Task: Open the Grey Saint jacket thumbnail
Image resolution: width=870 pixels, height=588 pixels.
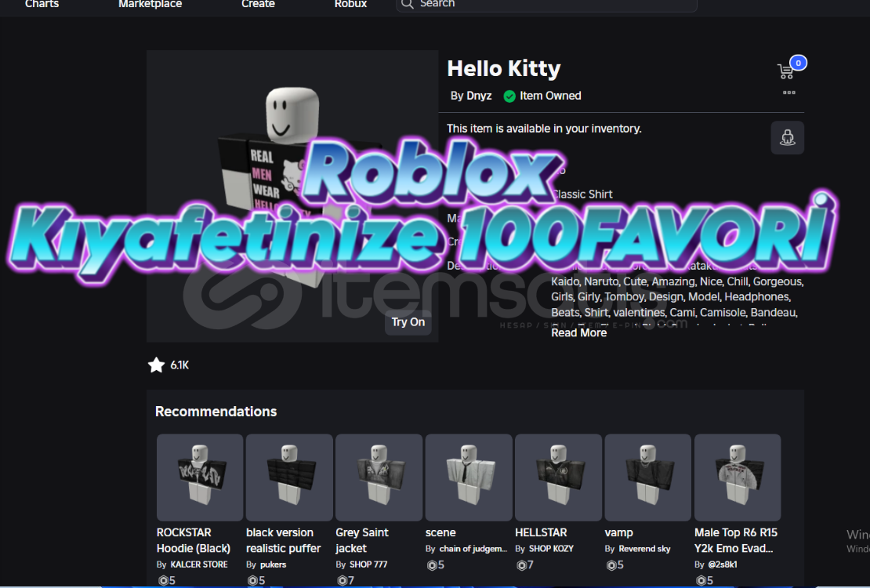Action: click(379, 477)
